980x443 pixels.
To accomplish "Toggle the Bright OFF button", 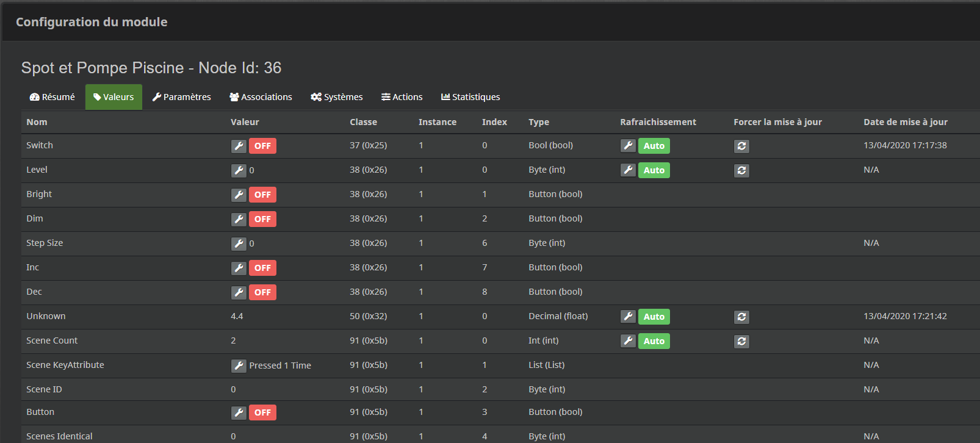I will [x=262, y=195].
